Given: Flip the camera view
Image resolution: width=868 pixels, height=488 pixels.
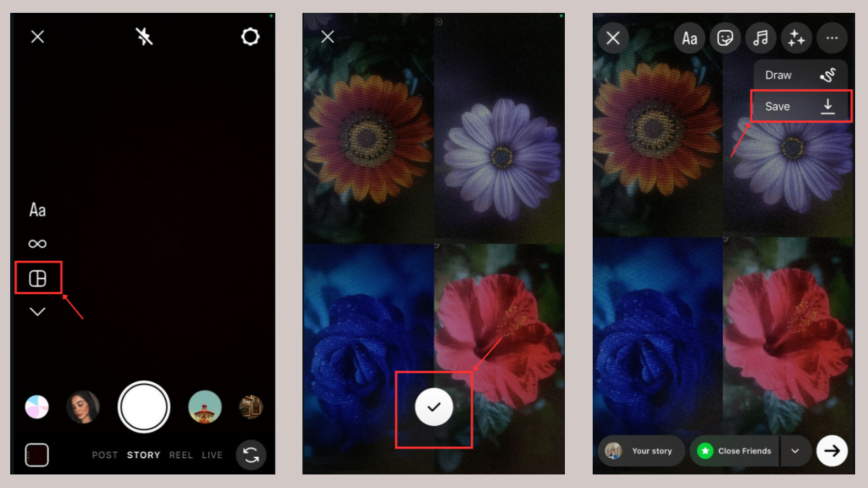Looking at the screenshot, I should [250, 455].
